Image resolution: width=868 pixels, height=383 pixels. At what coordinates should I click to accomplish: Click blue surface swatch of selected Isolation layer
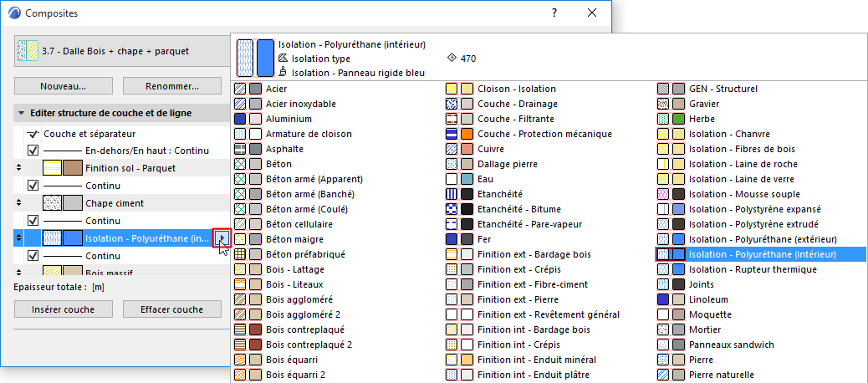73,238
